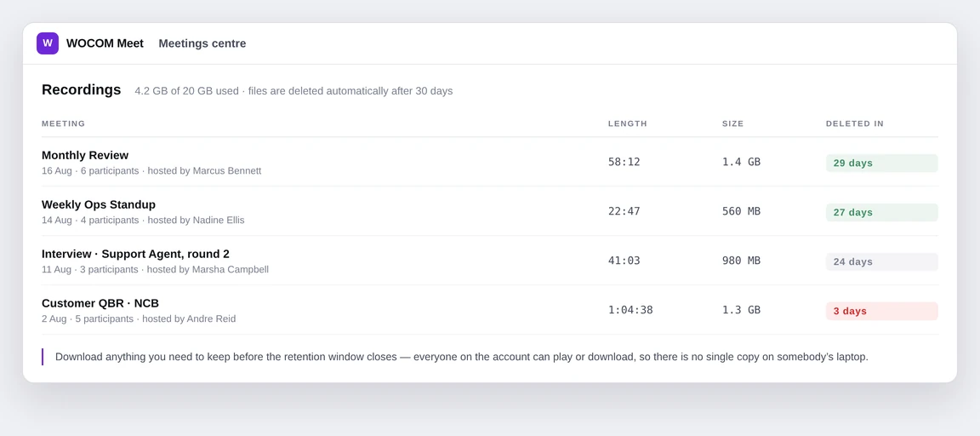
Task: Click the red 3 days badge
Action: click(x=882, y=312)
